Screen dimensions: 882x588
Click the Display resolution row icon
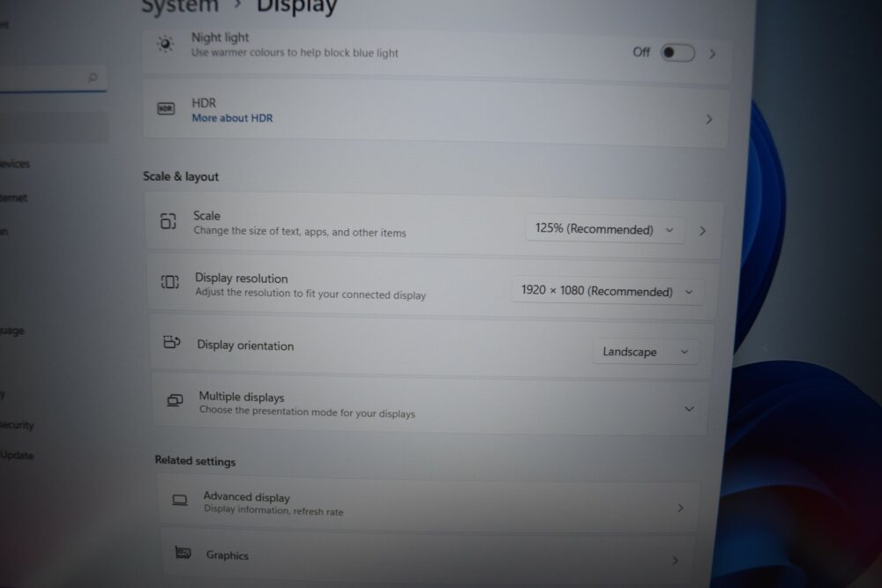pyautogui.click(x=170, y=281)
